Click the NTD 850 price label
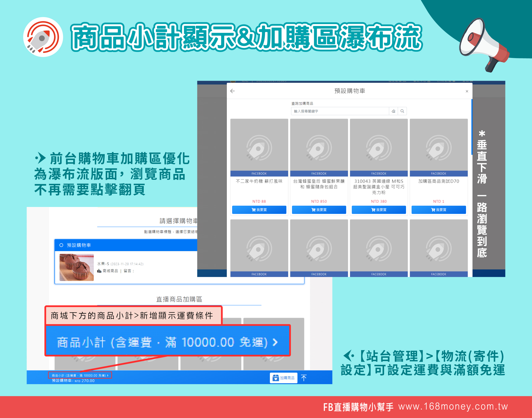The height and width of the screenshot is (418, 532). [319, 201]
